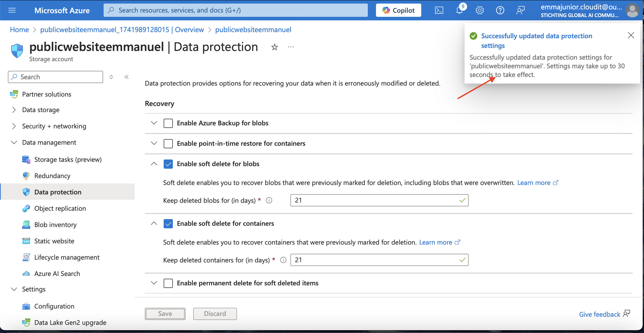The width and height of the screenshot is (644, 333).
Task: Click the Data Lake Gen2 upgrade icon
Action: [x=26, y=323]
